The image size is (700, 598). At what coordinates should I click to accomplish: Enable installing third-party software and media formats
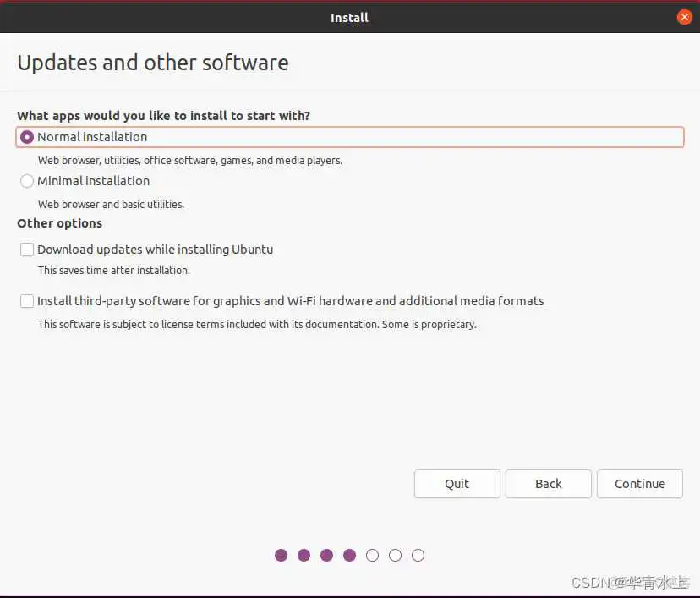26,300
